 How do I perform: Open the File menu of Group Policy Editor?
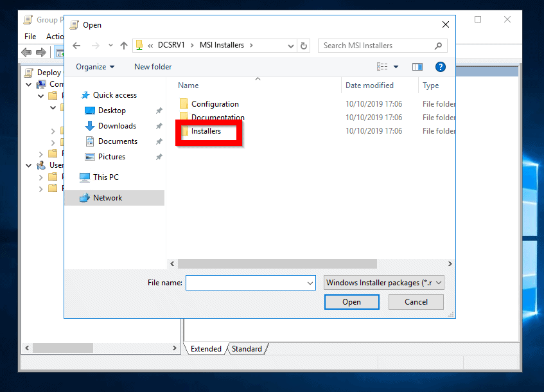coord(30,37)
